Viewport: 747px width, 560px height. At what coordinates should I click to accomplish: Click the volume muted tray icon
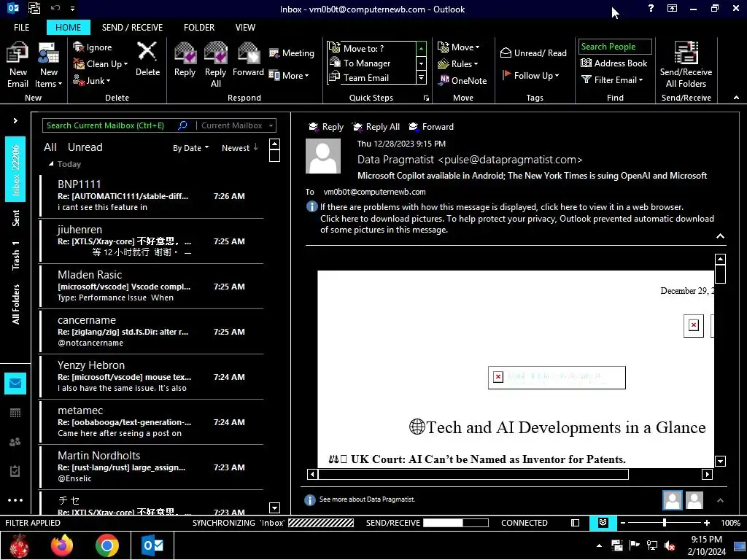(670, 545)
